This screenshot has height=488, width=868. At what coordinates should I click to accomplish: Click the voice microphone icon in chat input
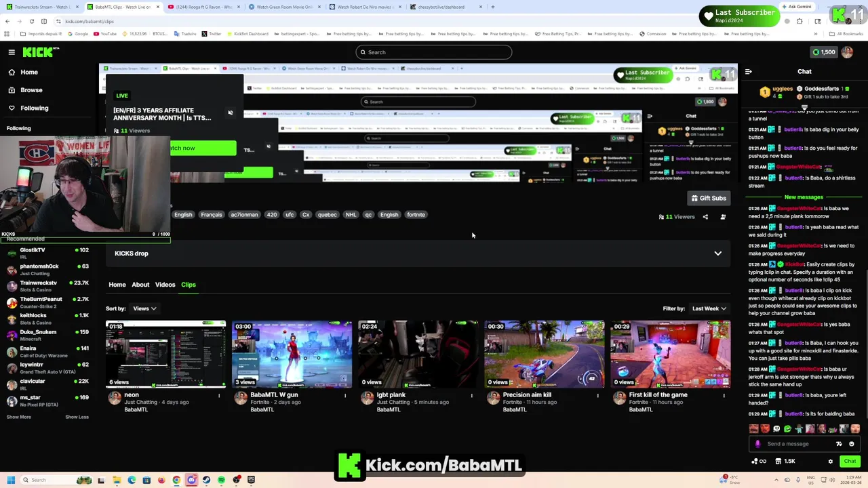pyautogui.click(x=757, y=444)
